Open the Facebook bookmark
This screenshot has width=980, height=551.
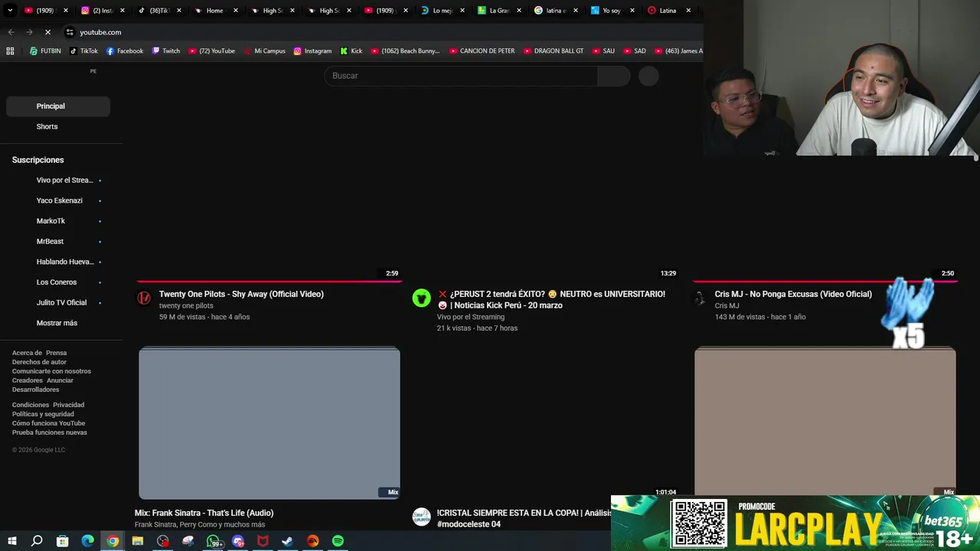[125, 51]
